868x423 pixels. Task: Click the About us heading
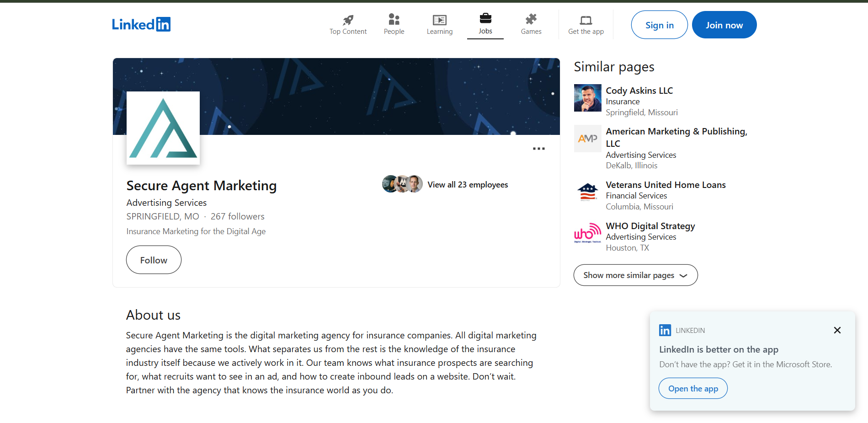pyautogui.click(x=154, y=315)
